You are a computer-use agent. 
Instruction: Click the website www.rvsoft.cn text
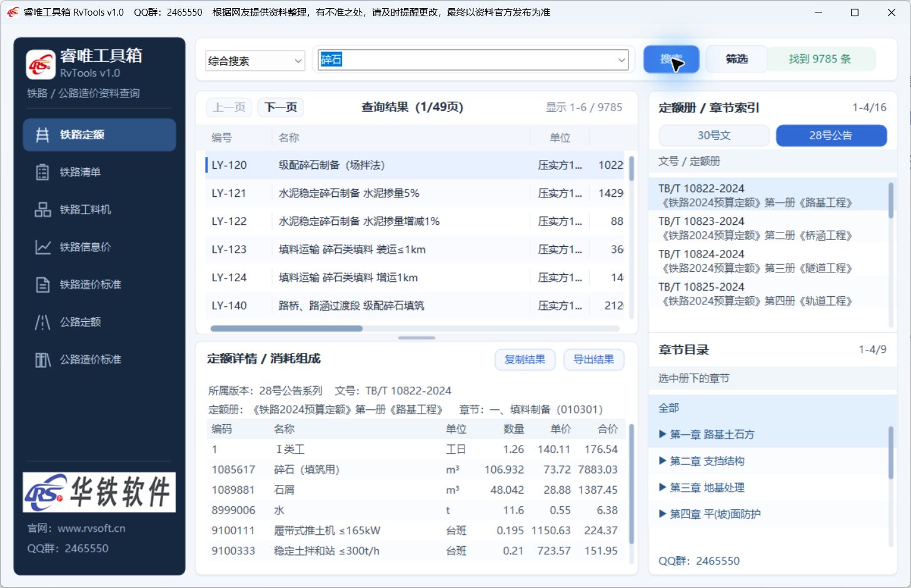pyautogui.click(x=91, y=528)
